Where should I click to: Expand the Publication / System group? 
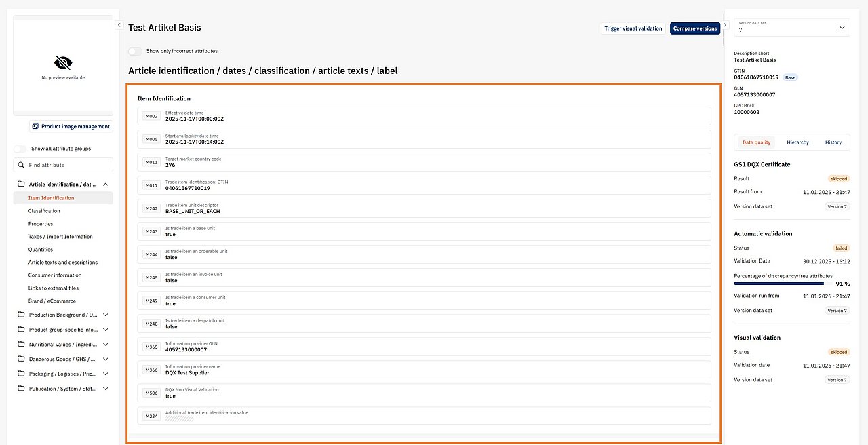(x=105, y=389)
